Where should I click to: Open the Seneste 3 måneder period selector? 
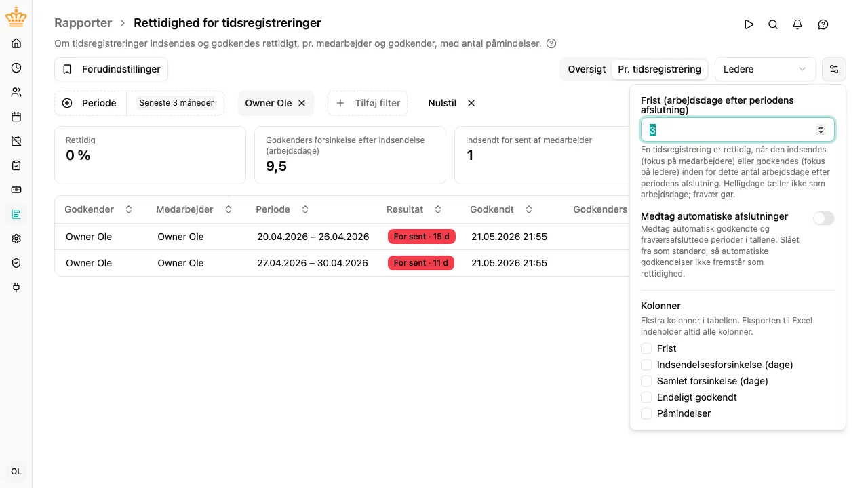(x=176, y=103)
